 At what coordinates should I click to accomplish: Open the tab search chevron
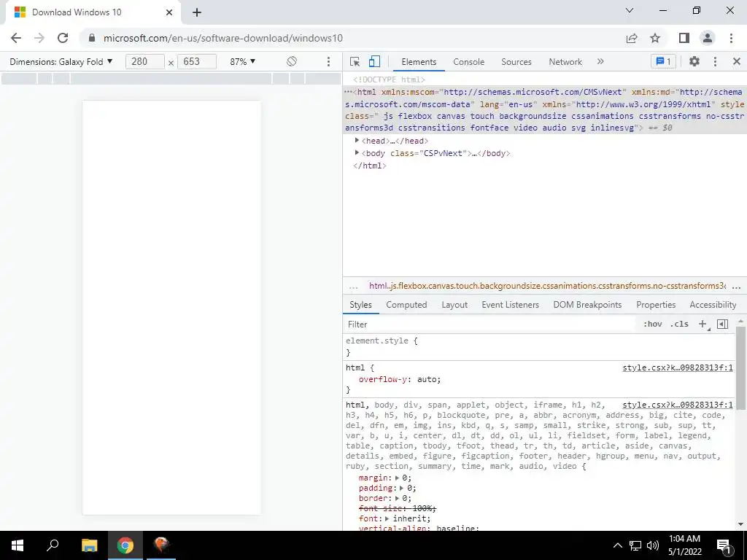tap(630, 10)
